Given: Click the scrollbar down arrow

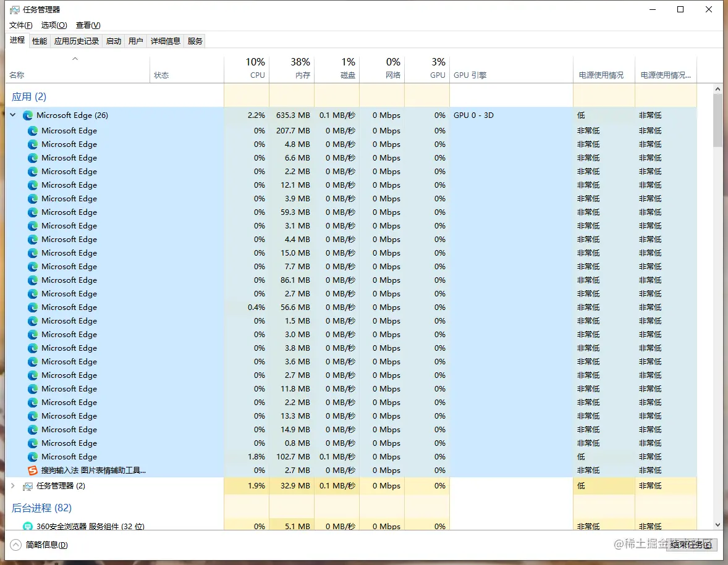Looking at the screenshot, I should click(717, 525).
